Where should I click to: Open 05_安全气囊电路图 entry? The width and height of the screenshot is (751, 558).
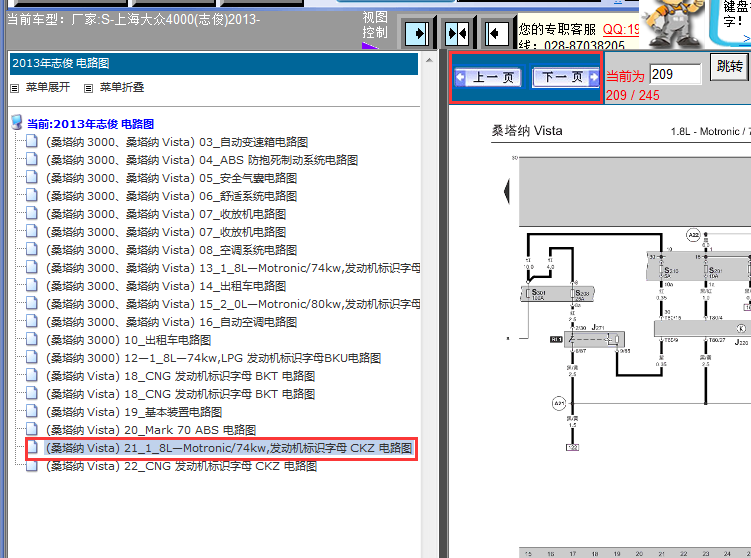click(171, 178)
